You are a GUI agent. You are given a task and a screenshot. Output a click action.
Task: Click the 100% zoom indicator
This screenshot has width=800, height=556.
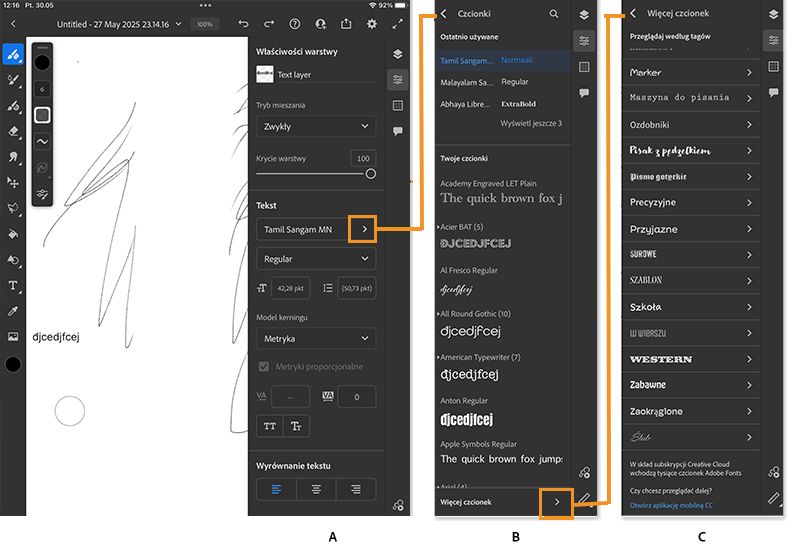205,24
